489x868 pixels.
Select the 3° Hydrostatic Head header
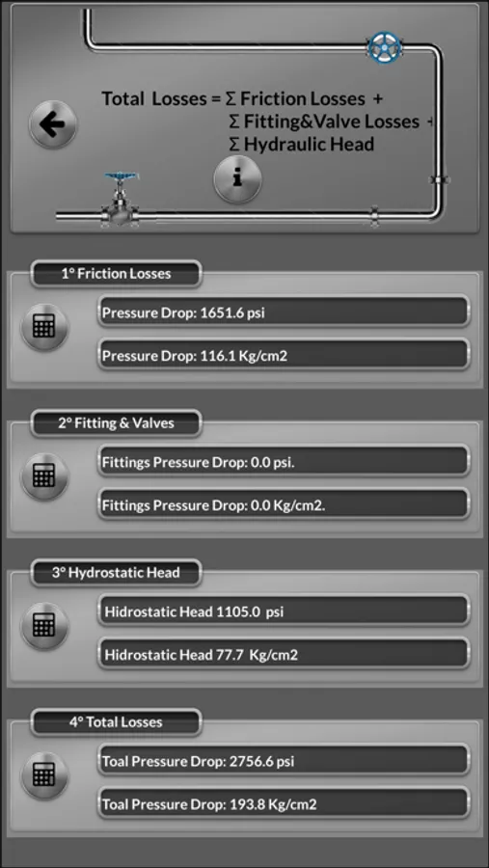tap(116, 572)
